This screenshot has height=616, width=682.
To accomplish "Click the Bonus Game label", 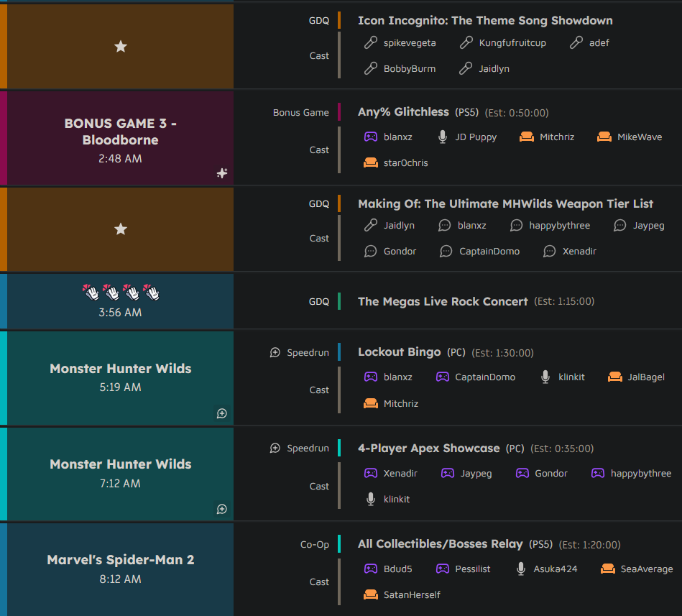I will [300, 113].
